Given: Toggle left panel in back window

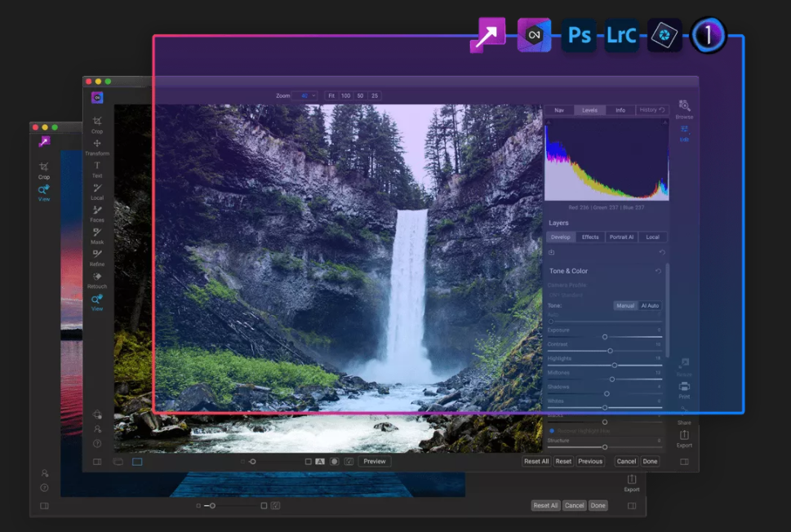Looking at the screenshot, I should tap(44, 505).
